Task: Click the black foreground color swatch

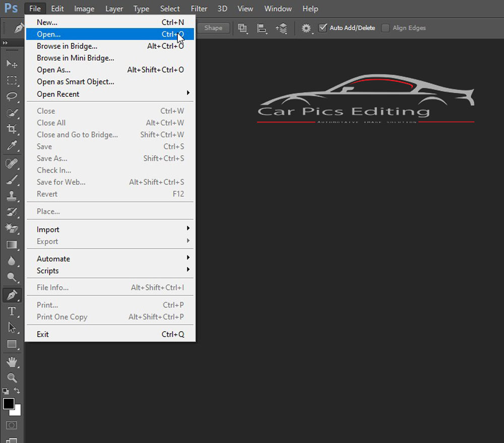Action: (9, 404)
